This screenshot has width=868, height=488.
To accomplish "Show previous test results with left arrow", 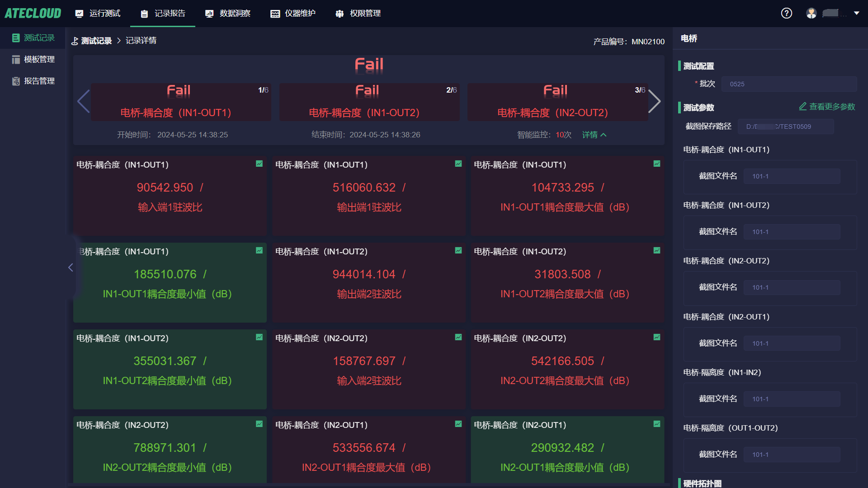I will point(83,101).
